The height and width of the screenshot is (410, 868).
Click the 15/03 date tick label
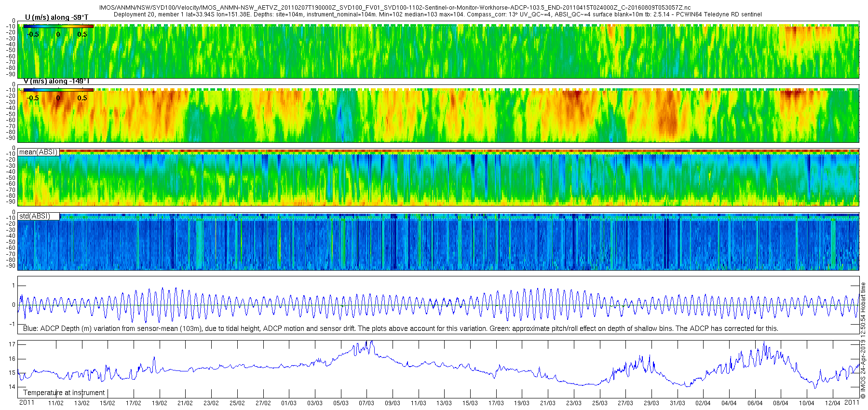click(x=470, y=403)
